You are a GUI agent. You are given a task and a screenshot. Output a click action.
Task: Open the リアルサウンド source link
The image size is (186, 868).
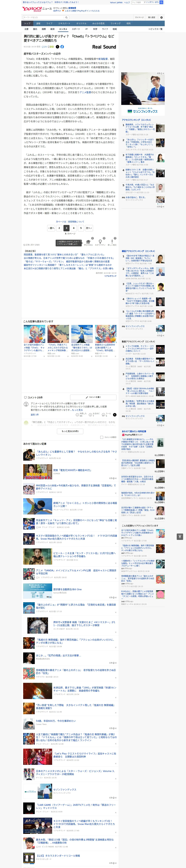[110, 276]
